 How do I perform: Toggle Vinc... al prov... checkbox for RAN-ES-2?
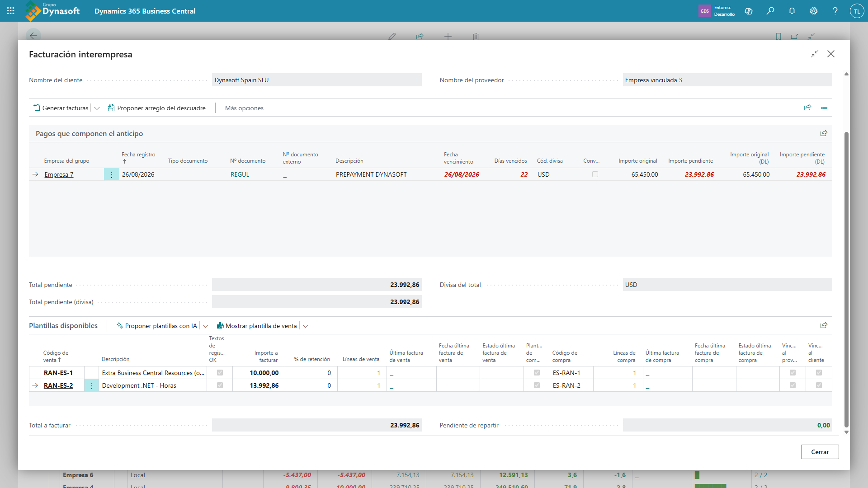[793, 385]
